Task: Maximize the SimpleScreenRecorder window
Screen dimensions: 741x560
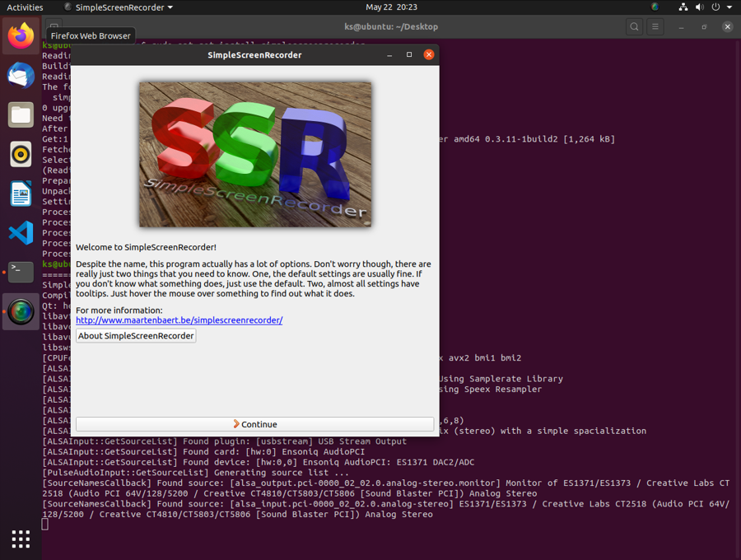Action: (409, 54)
